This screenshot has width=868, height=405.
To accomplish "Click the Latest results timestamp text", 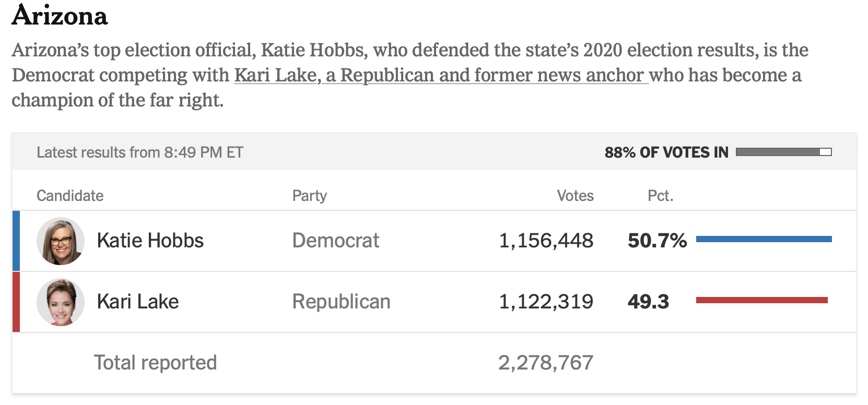I will coord(140,152).
